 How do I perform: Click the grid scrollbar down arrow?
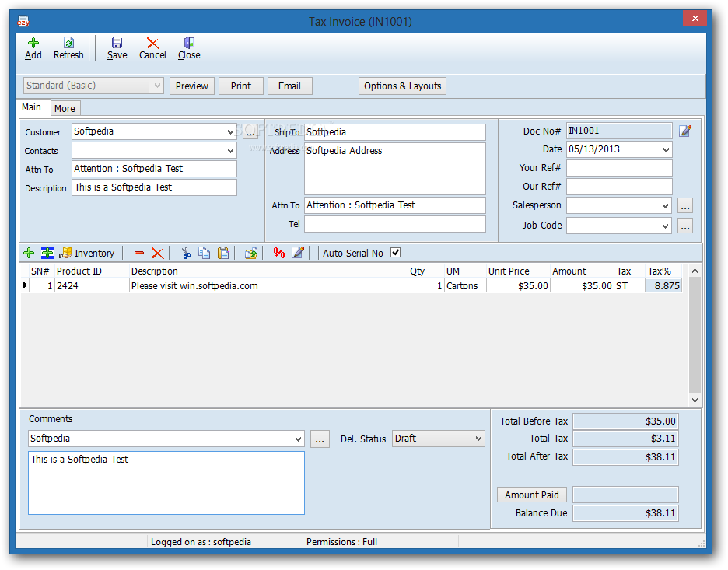pyautogui.click(x=695, y=400)
